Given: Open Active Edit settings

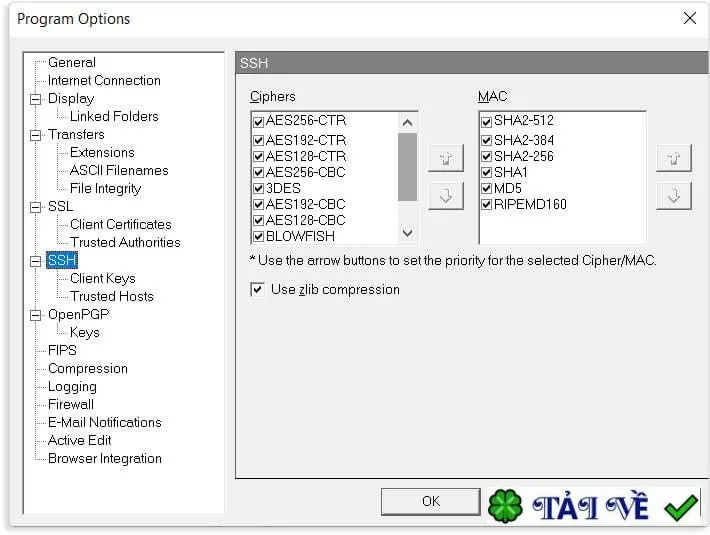Looking at the screenshot, I should pos(80,441).
